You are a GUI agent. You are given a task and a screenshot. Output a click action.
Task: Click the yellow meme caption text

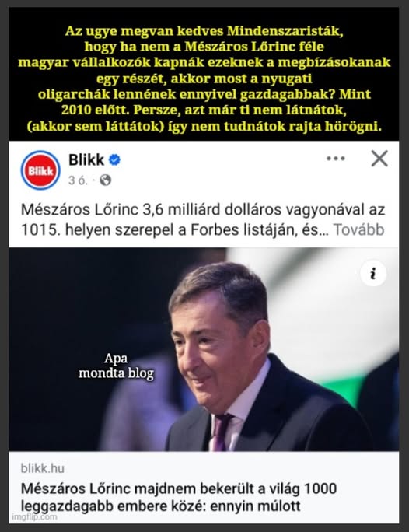point(204,79)
